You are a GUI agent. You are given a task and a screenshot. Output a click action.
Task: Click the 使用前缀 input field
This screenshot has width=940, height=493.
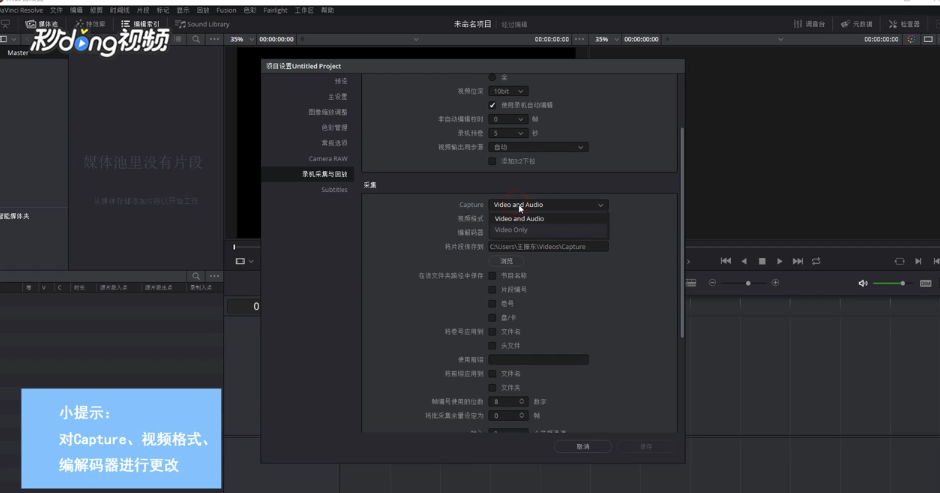[x=538, y=360]
